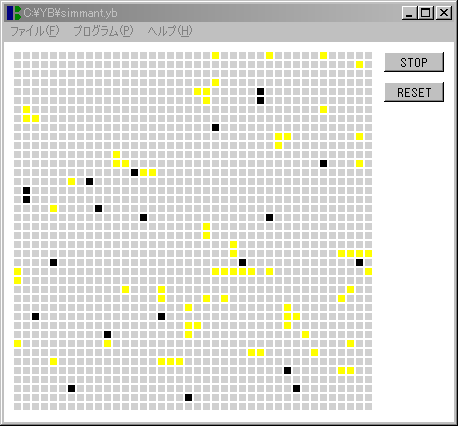Select the black cell closest to the grid's bottom edge
The height and width of the screenshot is (426, 458).
(x=188, y=397)
